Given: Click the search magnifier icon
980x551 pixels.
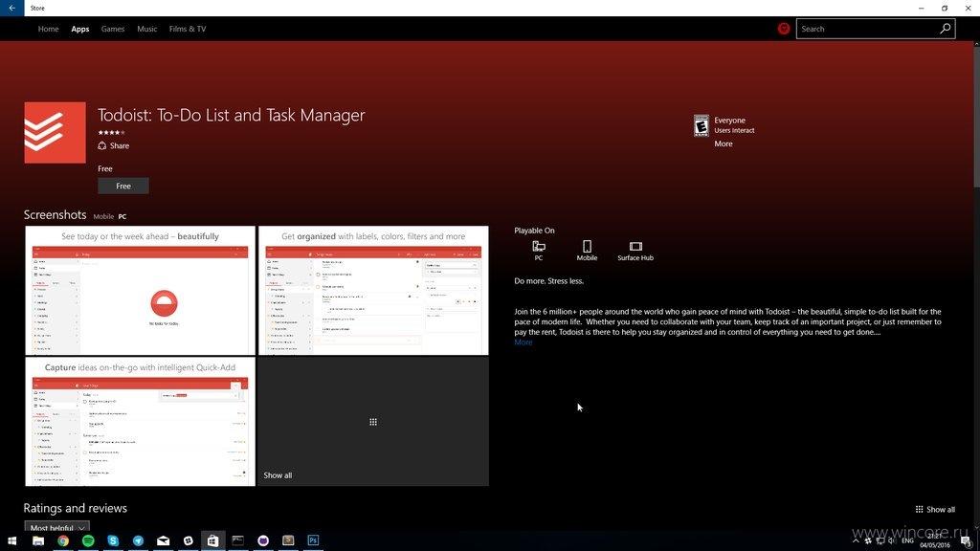Looking at the screenshot, I should tap(945, 28).
